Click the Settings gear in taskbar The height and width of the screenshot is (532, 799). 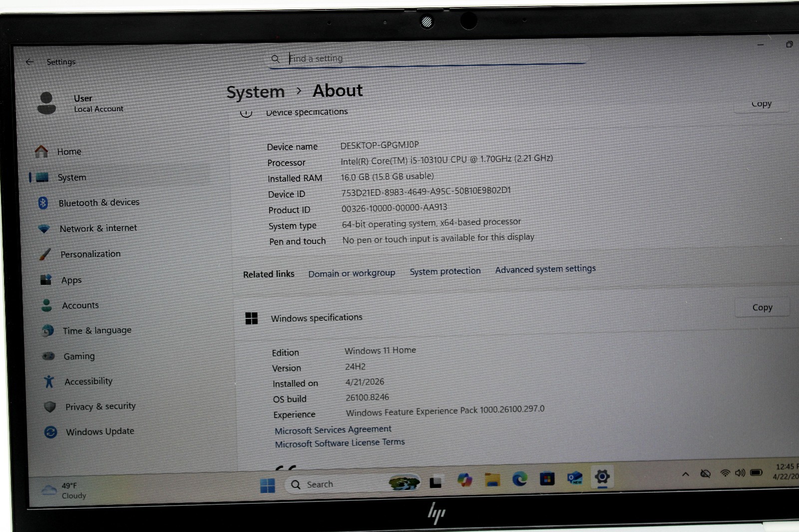click(602, 477)
